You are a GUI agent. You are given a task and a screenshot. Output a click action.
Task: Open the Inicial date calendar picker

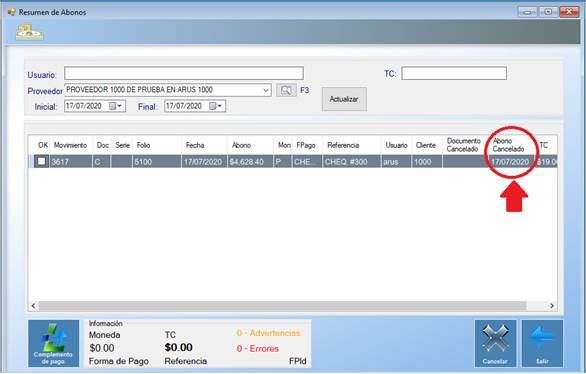[x=116, y=106]
